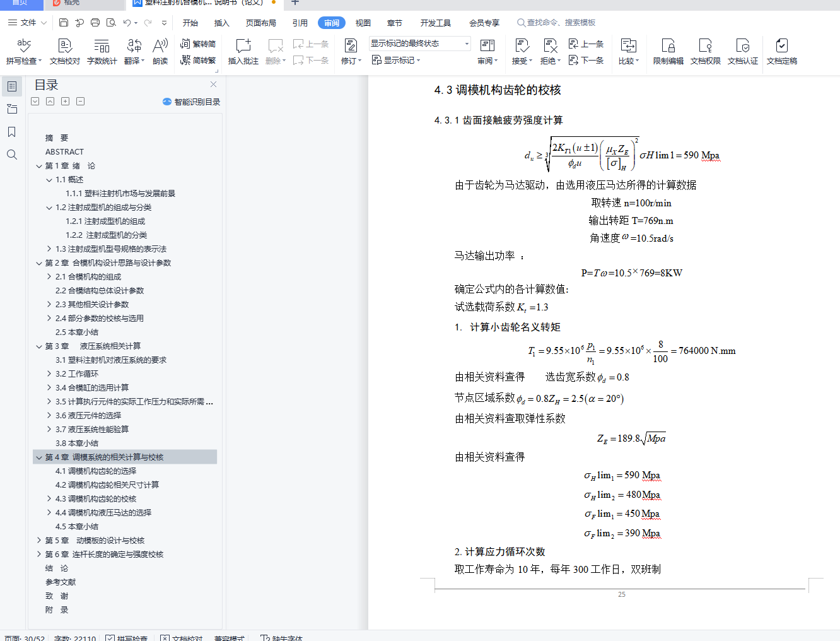Image resolution: width=840 pixels, height=641 pixels.
Task: Click the 修订 track changes button
Action: [351, 51]
